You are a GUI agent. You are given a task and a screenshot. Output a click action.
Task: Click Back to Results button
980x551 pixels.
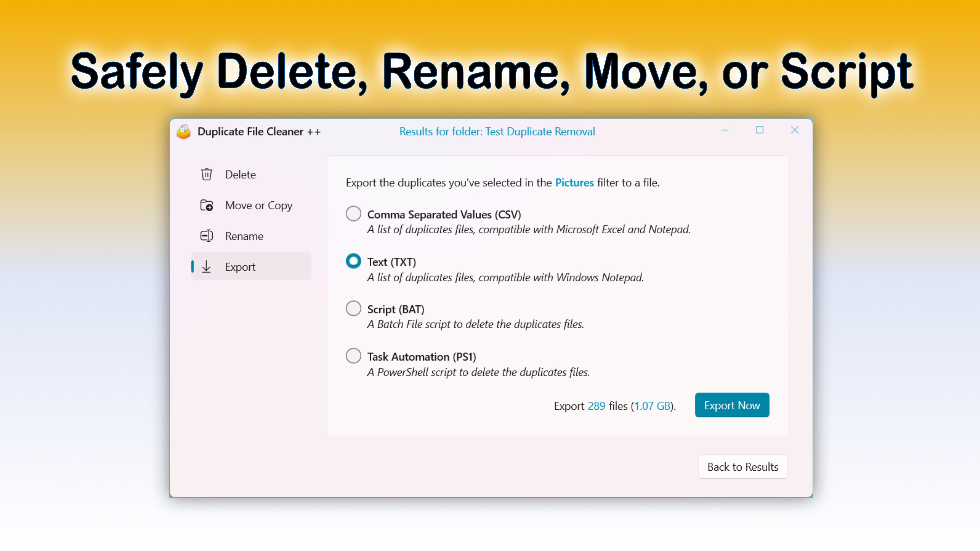coord(743,467)
